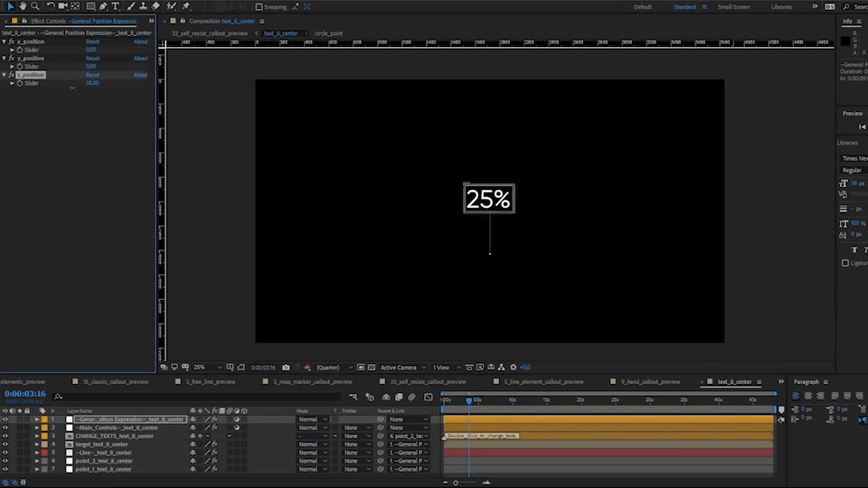Click the timeline zoom slider
868x488 pixels.
(465, 483)
